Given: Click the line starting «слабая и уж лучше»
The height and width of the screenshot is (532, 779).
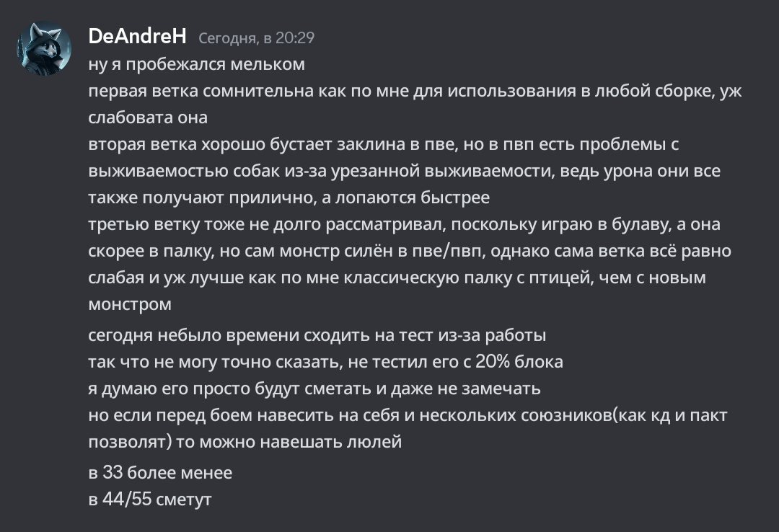Looking at the screenshot, I should (x=397, y=278).
